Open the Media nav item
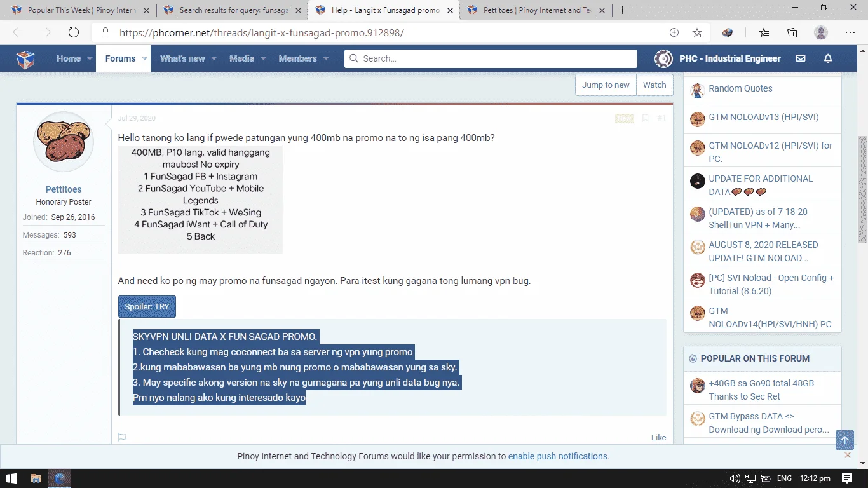The width and height of the screenshot is (868, 488). pos(241,58)
